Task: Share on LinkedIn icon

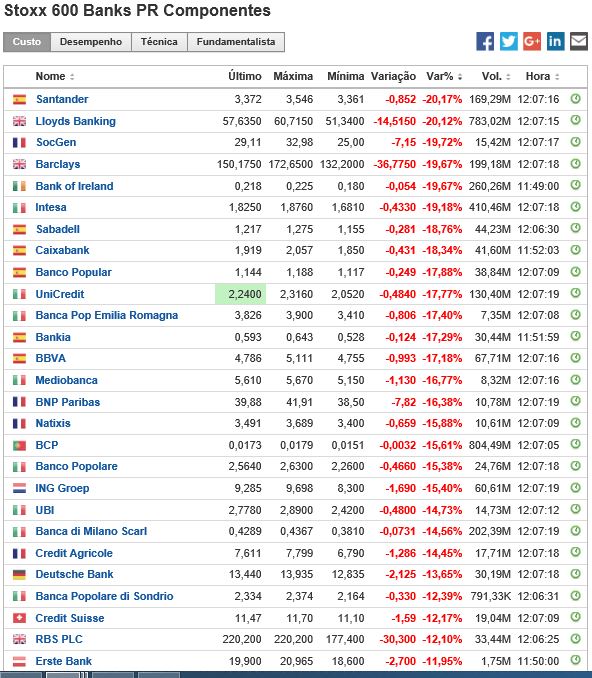Action: point(555,42)
